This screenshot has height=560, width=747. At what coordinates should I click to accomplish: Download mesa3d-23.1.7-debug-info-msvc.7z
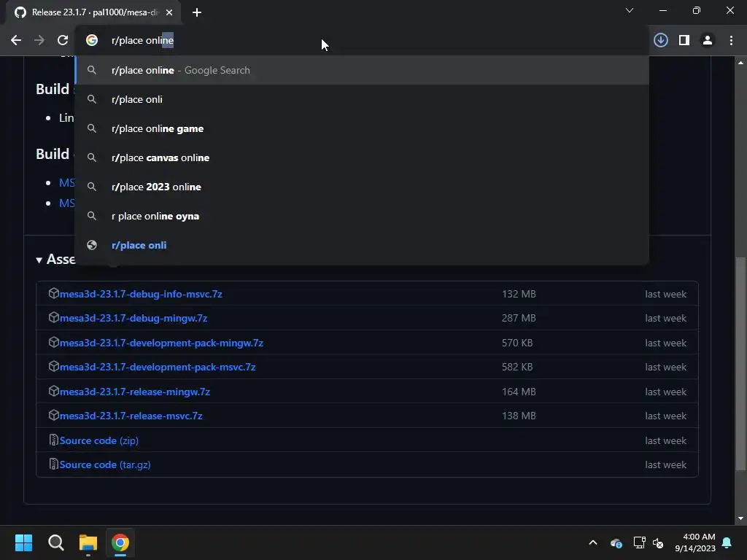(x=141, y=294)
